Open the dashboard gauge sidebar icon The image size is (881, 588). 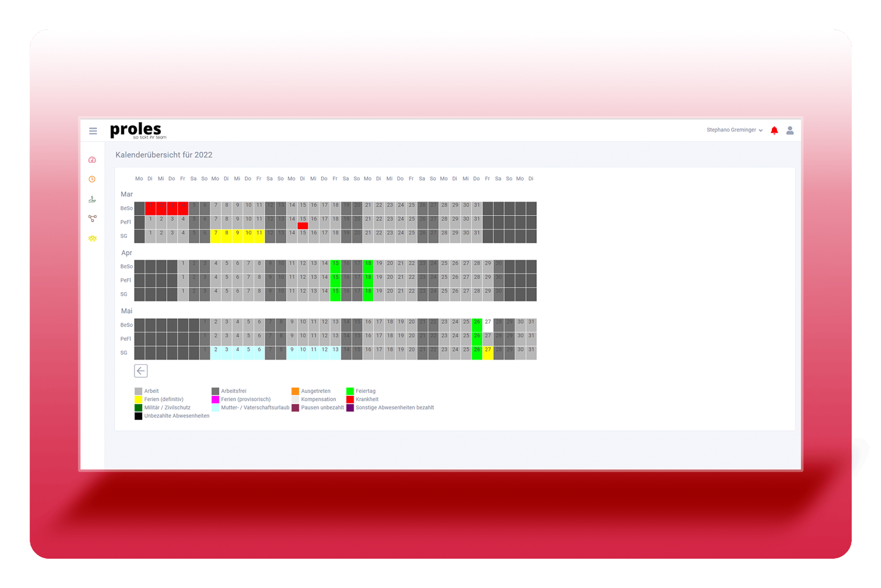[92, 160]
